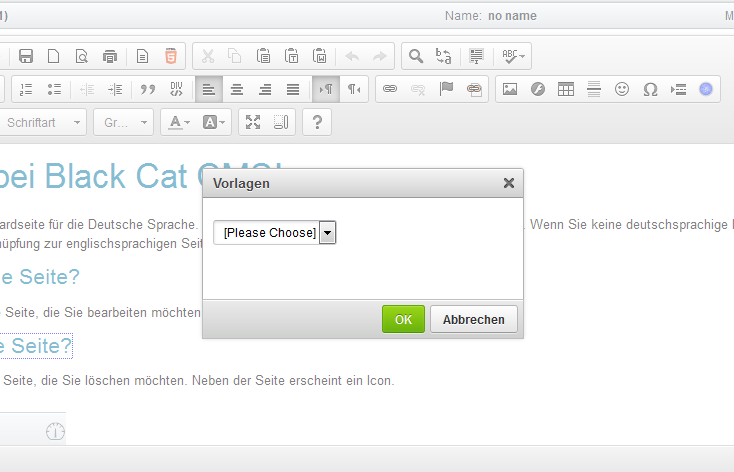Click the insert link icon

point(390,89)
